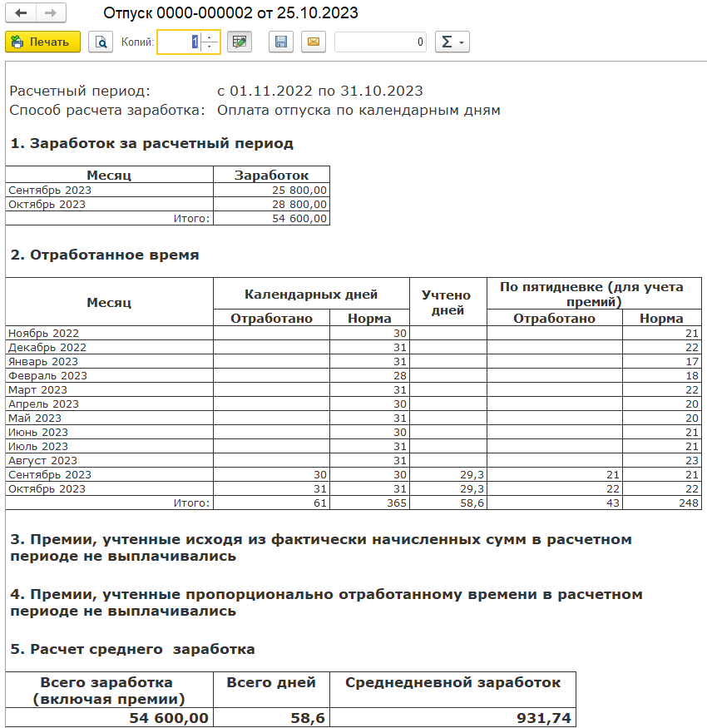Select row 'Ноябрь 2022' month cell

[110, 333]
